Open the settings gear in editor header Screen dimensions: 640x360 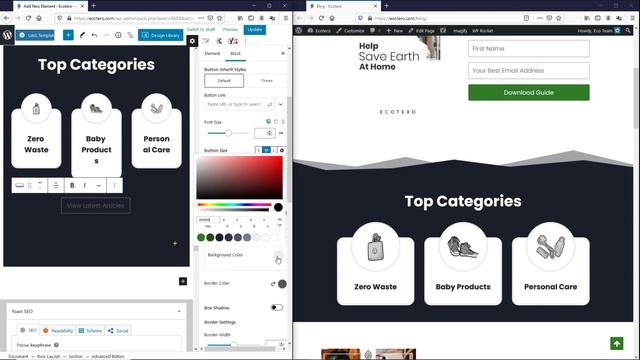click(x=192, y=41)
